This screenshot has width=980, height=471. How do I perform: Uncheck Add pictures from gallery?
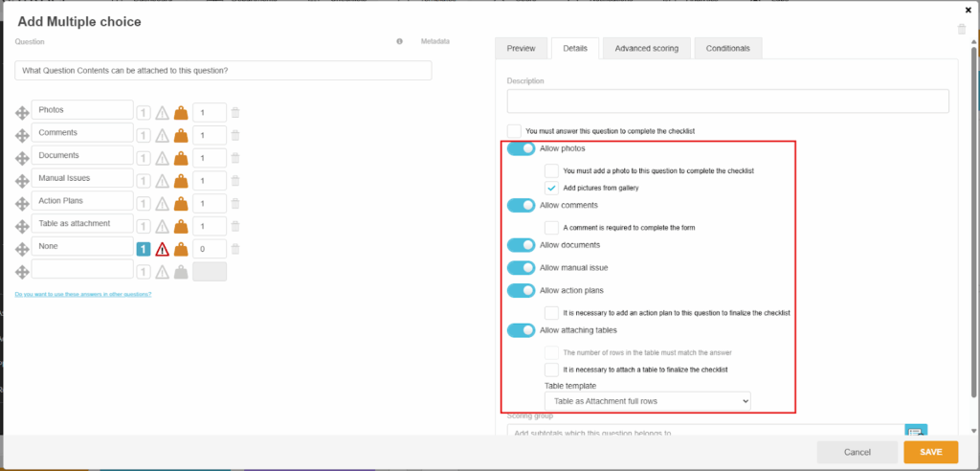pos(552,188)
